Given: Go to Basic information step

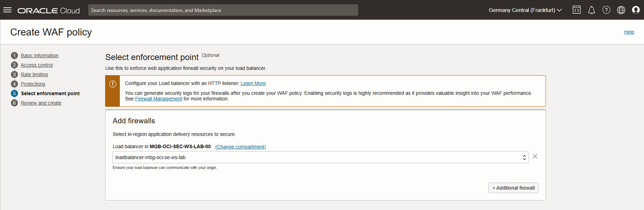Looking at the screenshot, I should coord(39,55).
